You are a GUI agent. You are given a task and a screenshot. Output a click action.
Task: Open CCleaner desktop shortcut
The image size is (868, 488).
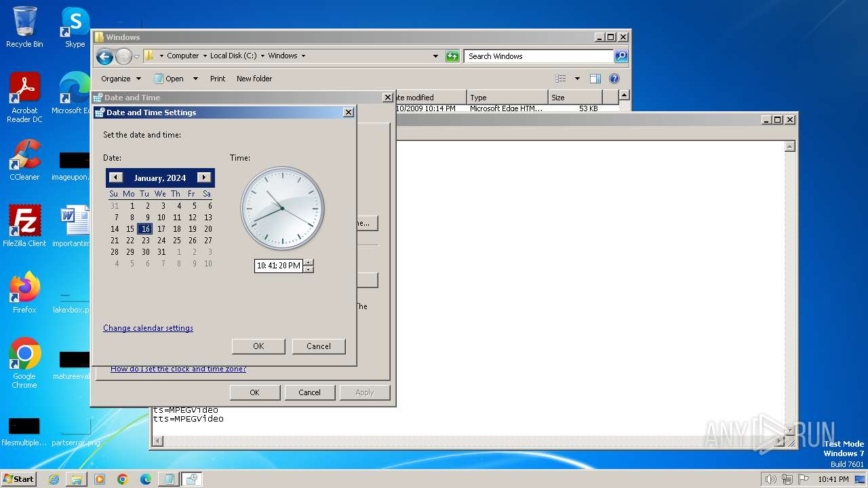pyautogui.click(x=24, y=160)
